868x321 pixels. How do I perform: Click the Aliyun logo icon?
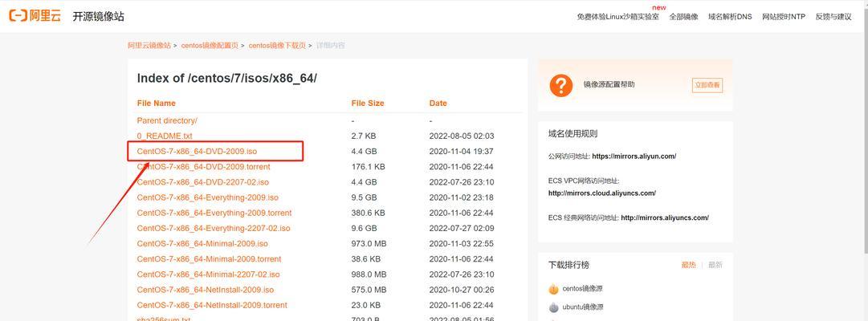[x=35, y=16]
